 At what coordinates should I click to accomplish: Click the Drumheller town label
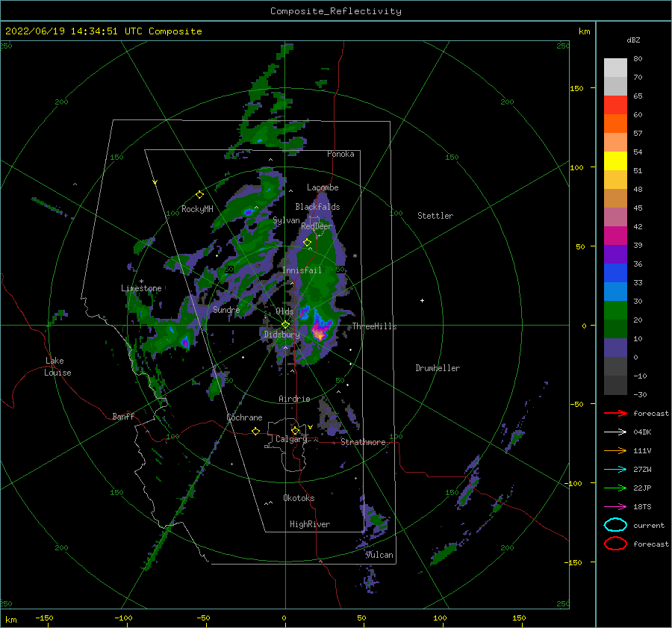(438, 368)
